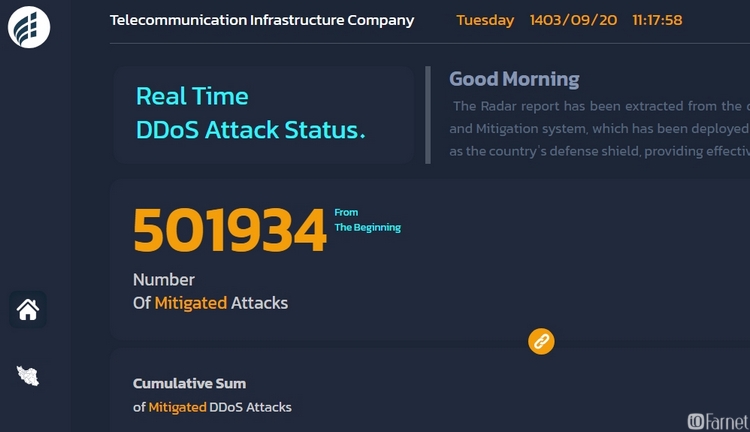
Task: Click the orange Mitigated word in counter card
Action: (190, 303)
